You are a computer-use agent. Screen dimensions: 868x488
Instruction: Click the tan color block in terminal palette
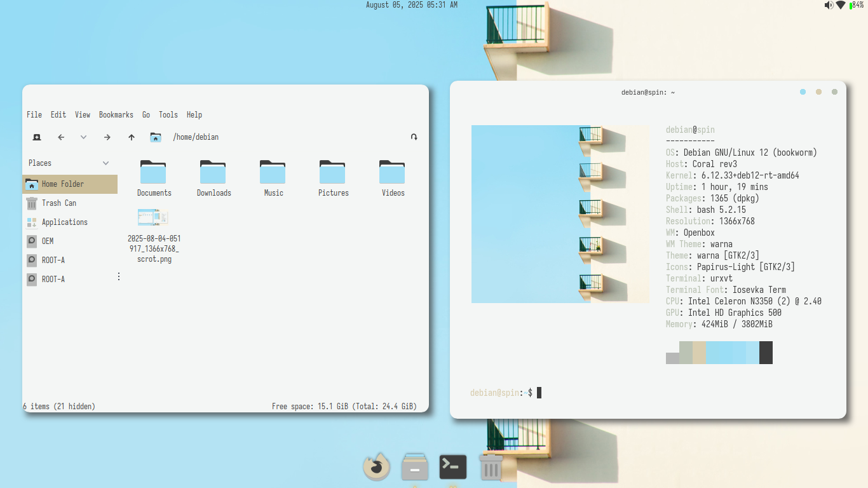pyautogui.click(x=699, y=353)
